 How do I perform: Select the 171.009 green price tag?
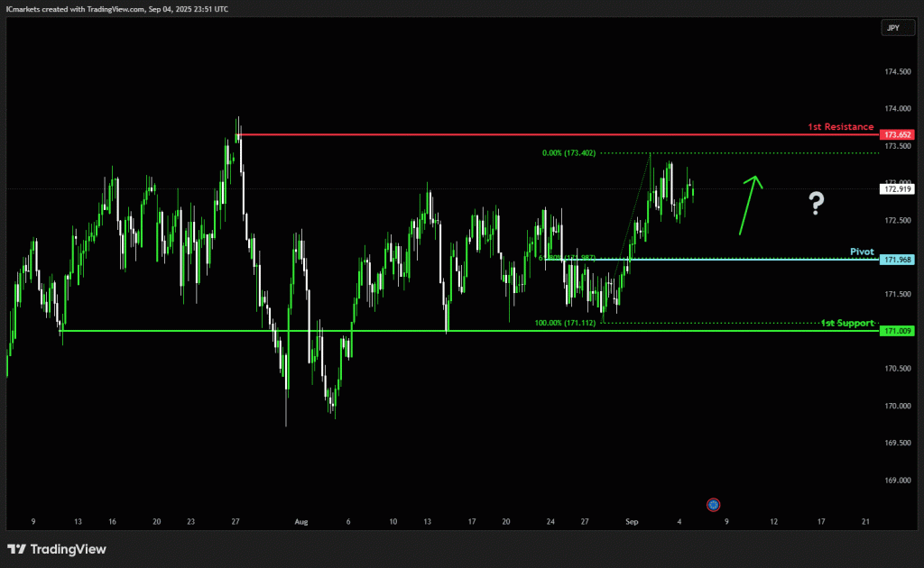tap(897, 331)
